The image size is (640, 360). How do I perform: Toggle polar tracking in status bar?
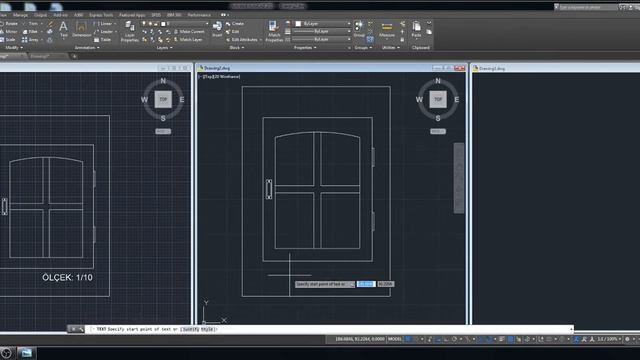(x=454, y=339)
